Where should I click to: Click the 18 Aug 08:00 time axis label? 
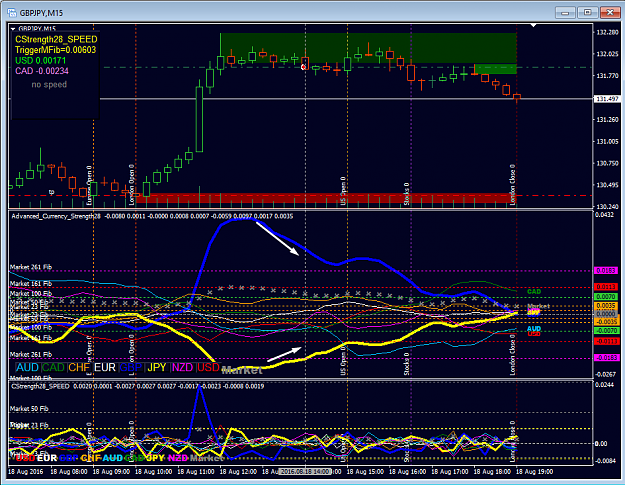tap(69, 471)
